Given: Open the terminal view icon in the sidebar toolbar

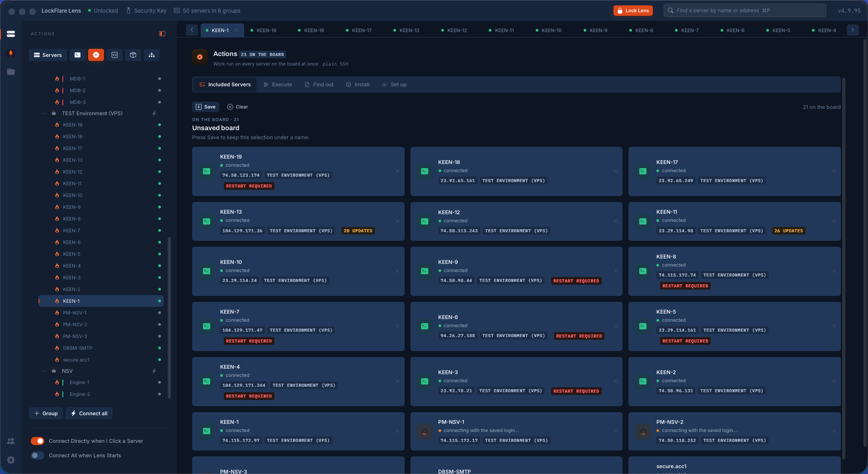Looking at the screenshot, I should tap(78, 55).
